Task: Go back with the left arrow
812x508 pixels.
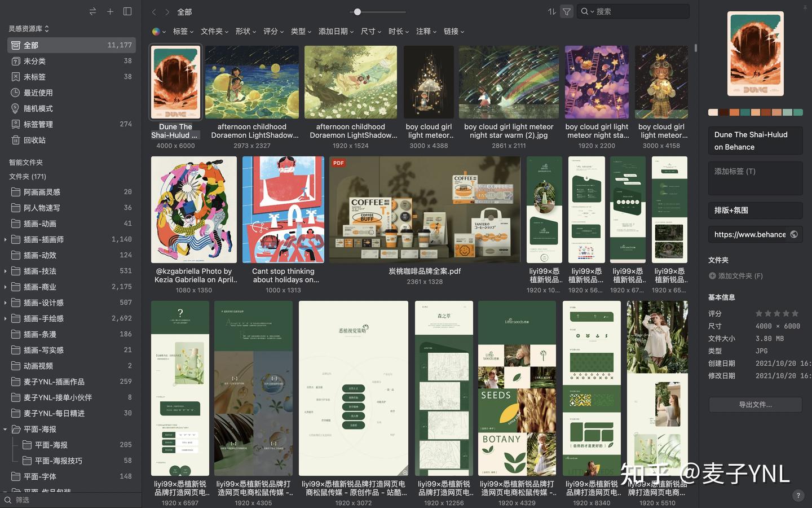Action: [154, 12]
